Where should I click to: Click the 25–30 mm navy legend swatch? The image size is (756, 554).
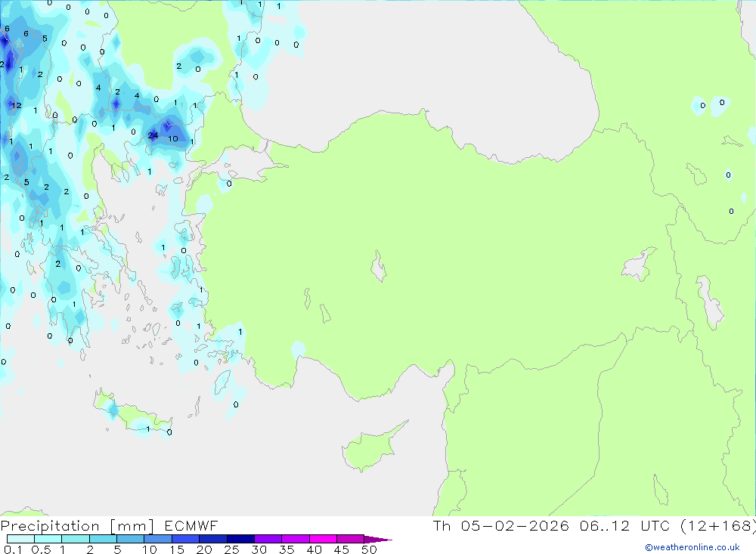coord(240,539)
